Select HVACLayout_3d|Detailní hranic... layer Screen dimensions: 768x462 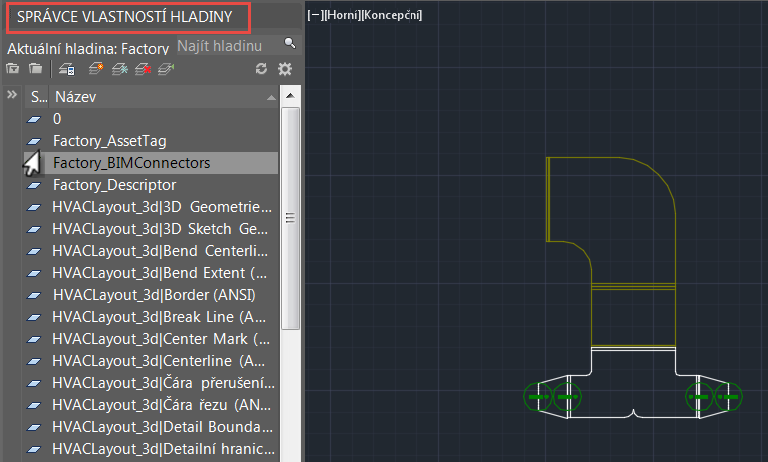pos(163,449)
